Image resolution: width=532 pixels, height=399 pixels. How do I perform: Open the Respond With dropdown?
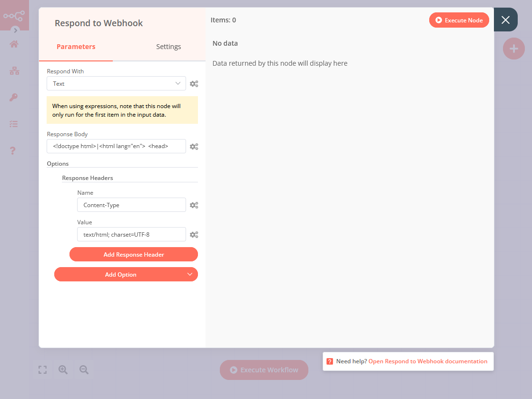click(116, 83)
